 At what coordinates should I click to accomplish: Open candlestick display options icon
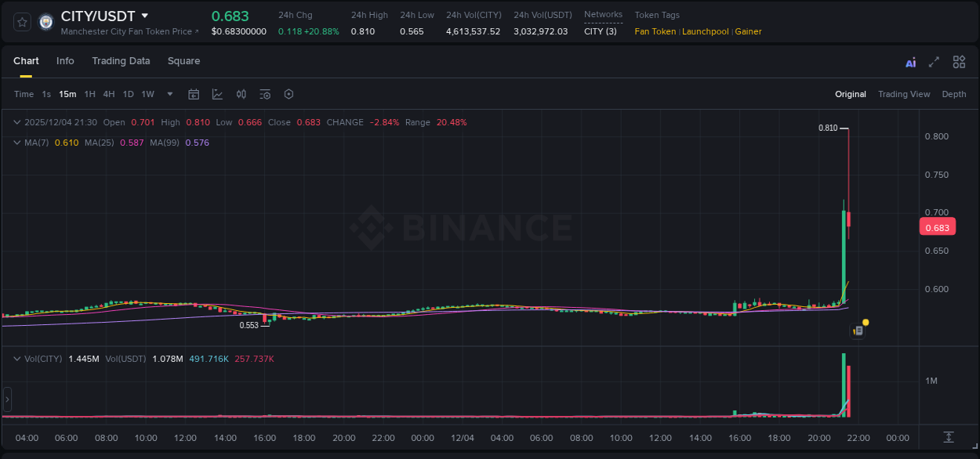tap(241, 94)
